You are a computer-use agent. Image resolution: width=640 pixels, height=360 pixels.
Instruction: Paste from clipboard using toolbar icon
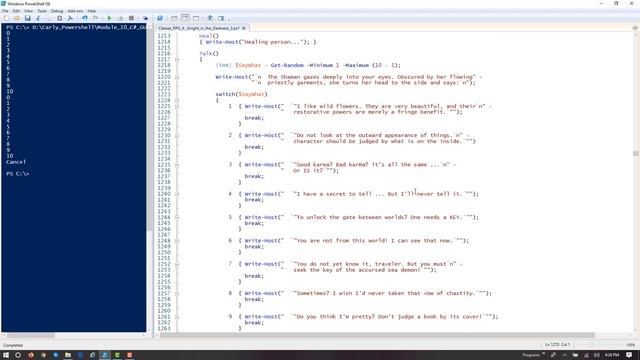[x=60, y=18]
